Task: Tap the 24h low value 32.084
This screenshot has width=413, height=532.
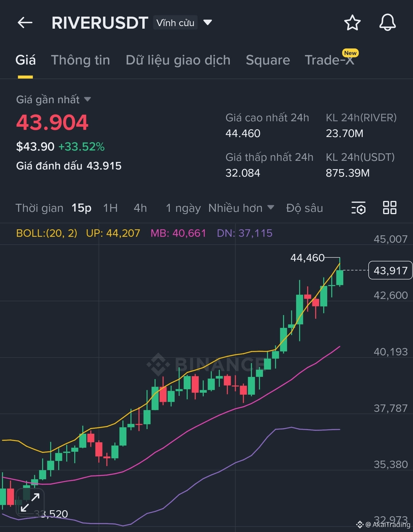Action: (243, 173)
